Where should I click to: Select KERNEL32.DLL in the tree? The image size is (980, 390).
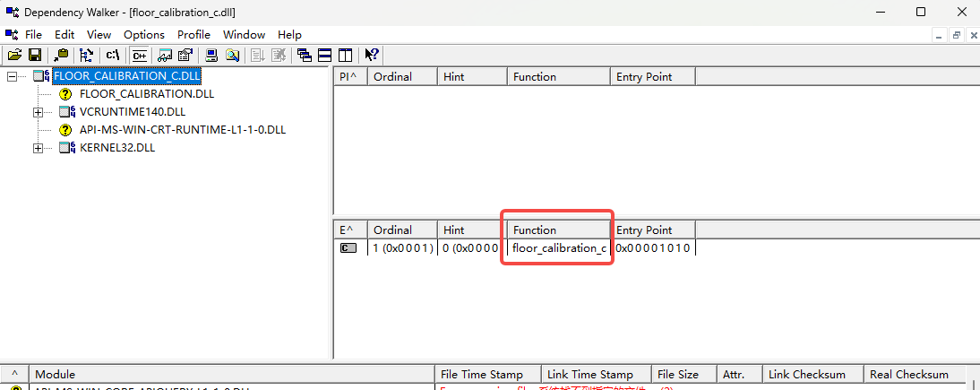(117, 148)
